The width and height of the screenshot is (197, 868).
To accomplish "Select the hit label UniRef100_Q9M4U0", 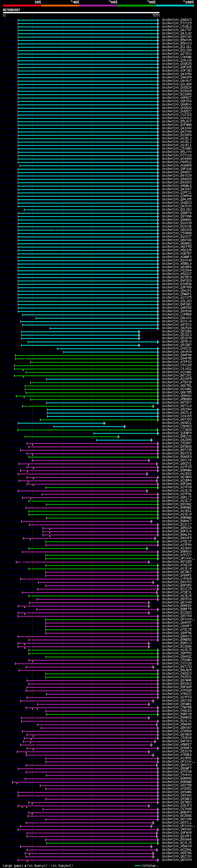I will [177, 396].
